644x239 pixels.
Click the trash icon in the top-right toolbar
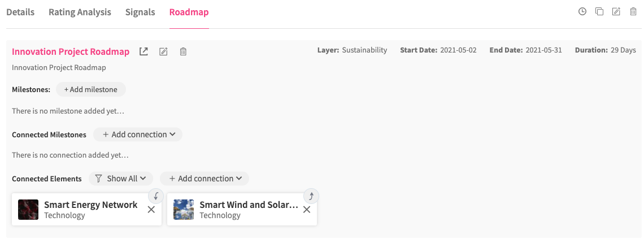[633, 12]
